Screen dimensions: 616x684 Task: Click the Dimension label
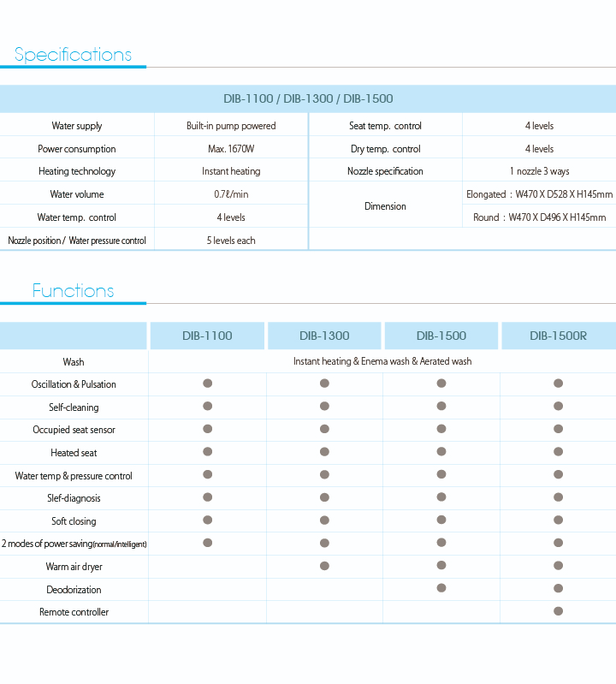385,206
